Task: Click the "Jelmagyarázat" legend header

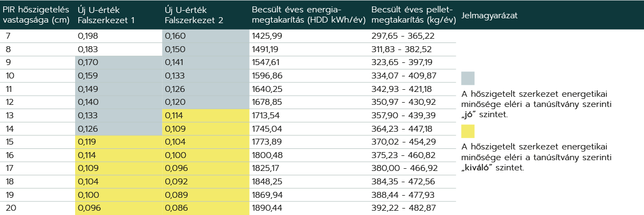Action: (x=489, y=16)
